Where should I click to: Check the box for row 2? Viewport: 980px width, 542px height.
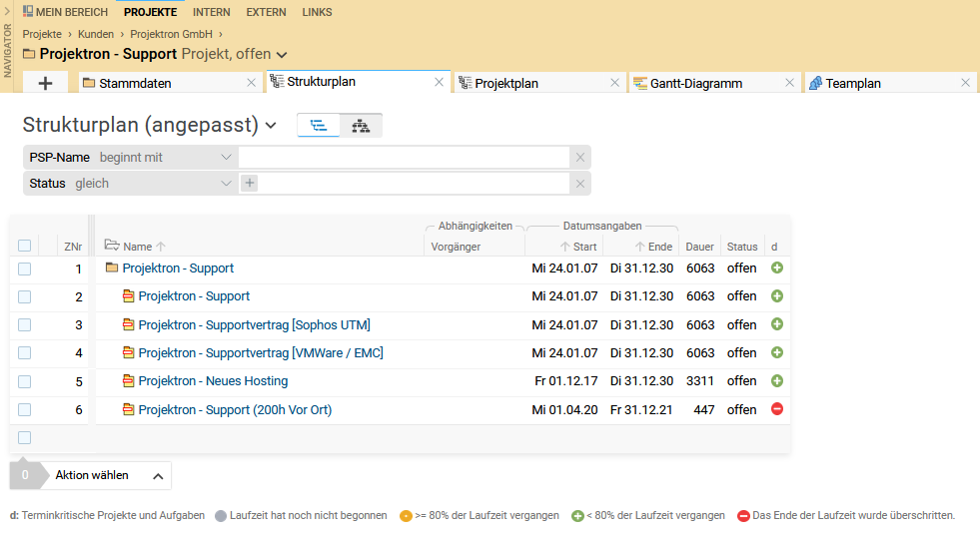pyautogui.click(x=24, y=297)
